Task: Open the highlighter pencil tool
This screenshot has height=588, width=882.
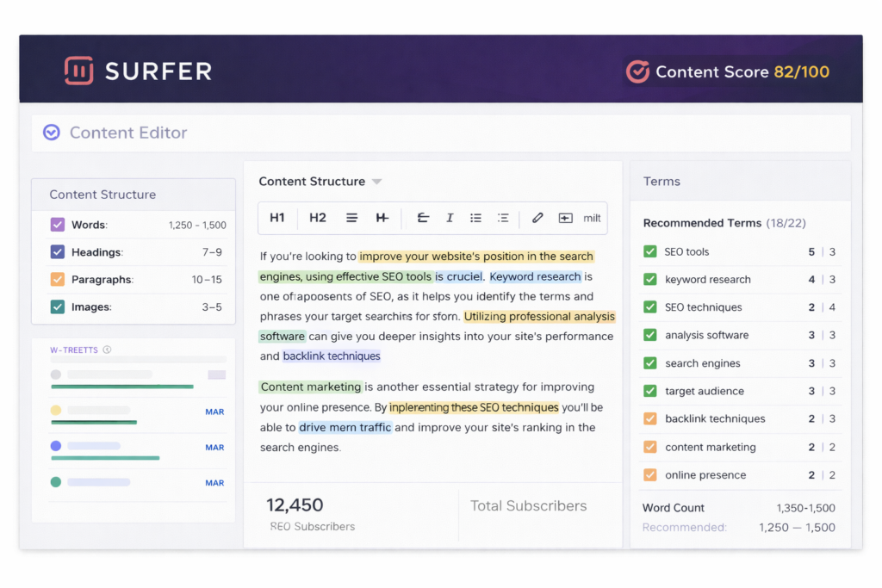Action: pyautogui.click(x=537, y=218)
